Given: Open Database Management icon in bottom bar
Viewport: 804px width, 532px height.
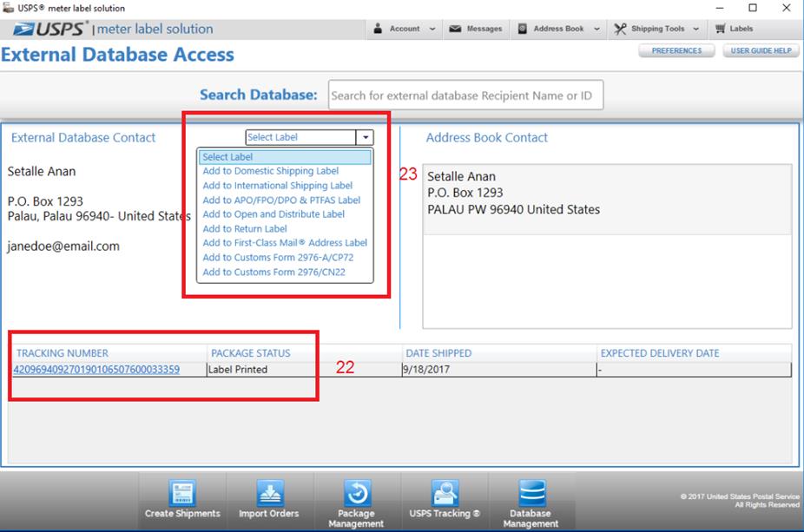Looking at the screenshot, I should coord(531,494).
